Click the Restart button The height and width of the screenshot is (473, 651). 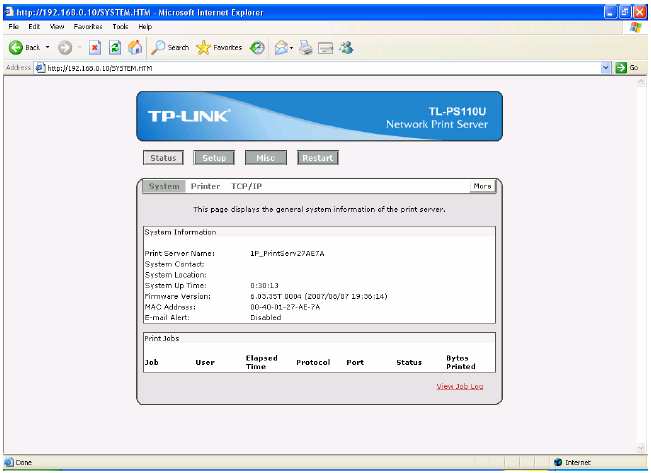(318, 158)
